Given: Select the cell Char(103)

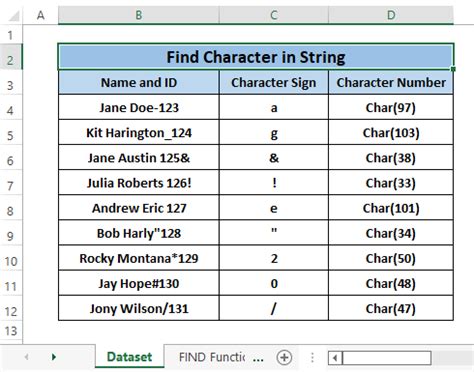Looking at the screenshot, I should 391,133.
